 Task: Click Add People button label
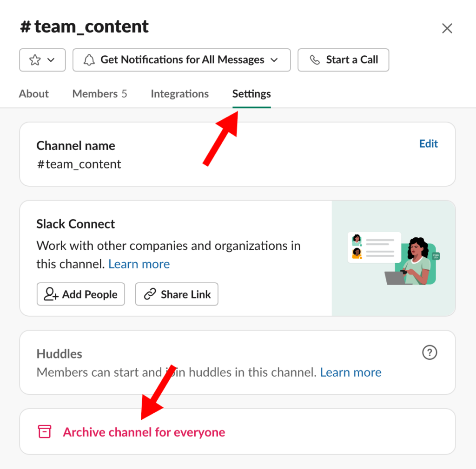point(90,294)
